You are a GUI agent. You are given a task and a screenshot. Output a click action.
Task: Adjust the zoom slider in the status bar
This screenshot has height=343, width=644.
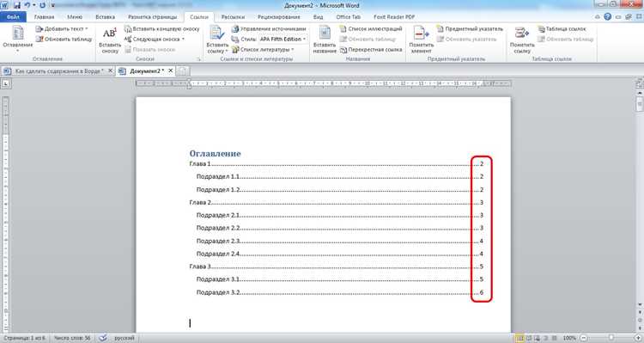[611, 338]
